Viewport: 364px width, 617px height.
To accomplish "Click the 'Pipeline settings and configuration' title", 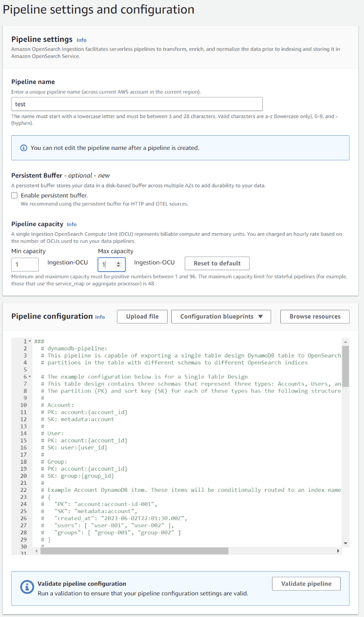I will (x=99, y=9).
